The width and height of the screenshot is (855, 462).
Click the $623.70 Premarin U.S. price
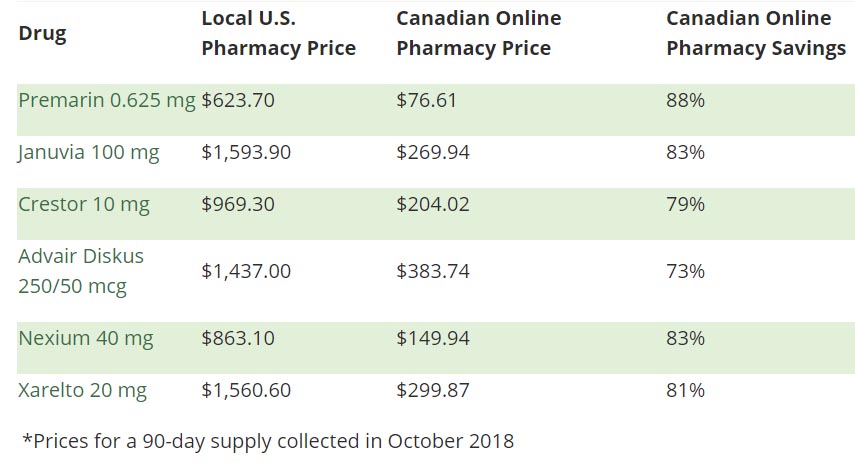(x=238, y=100)
